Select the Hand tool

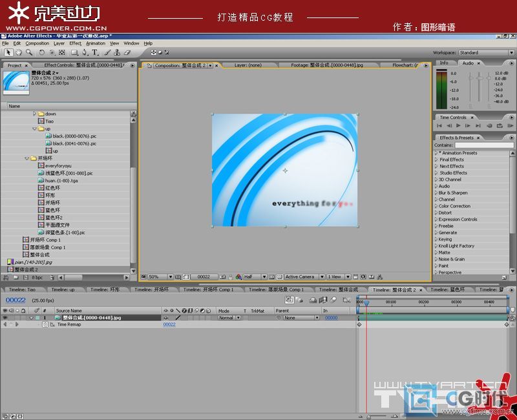[19, 52]
